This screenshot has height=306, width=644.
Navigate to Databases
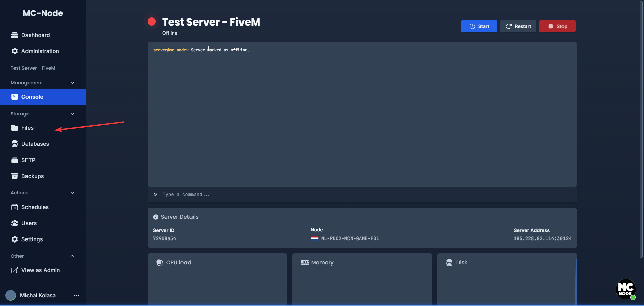click(x=43, y=144)
